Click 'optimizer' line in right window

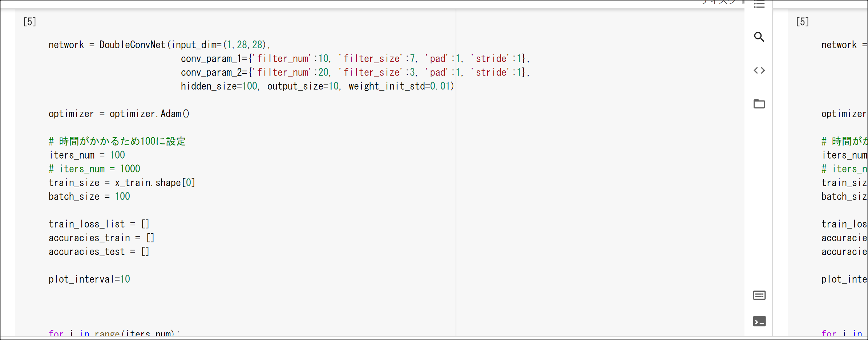pos(844,114)
